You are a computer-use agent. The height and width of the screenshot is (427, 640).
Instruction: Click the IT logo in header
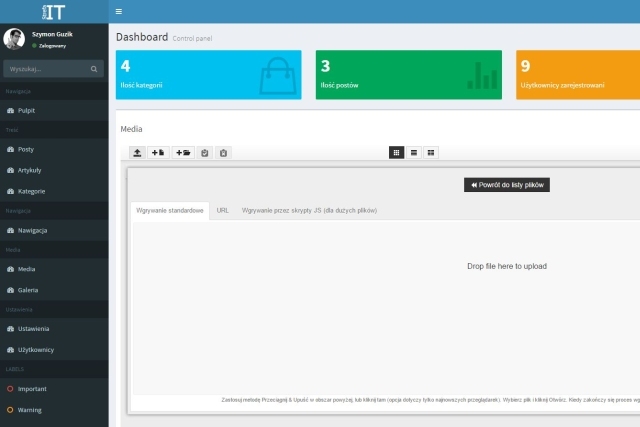53,12
